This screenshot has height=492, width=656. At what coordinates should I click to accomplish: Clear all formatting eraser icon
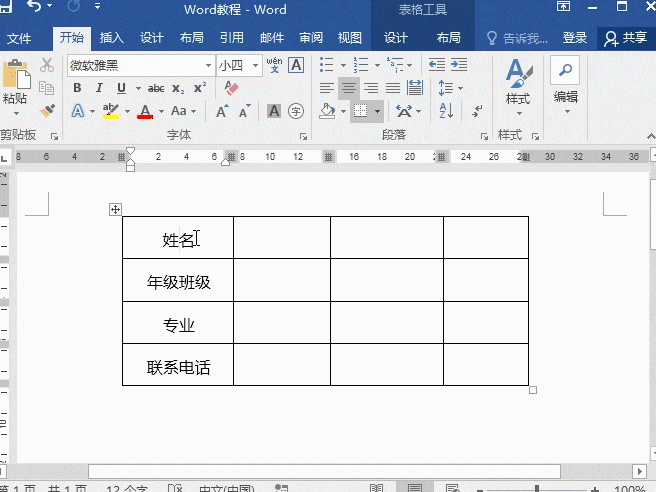(x=231, y=88)
